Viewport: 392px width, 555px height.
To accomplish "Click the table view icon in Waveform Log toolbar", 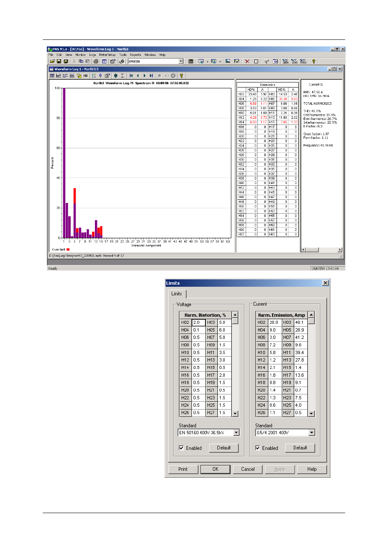I will [x=52, y=76].
